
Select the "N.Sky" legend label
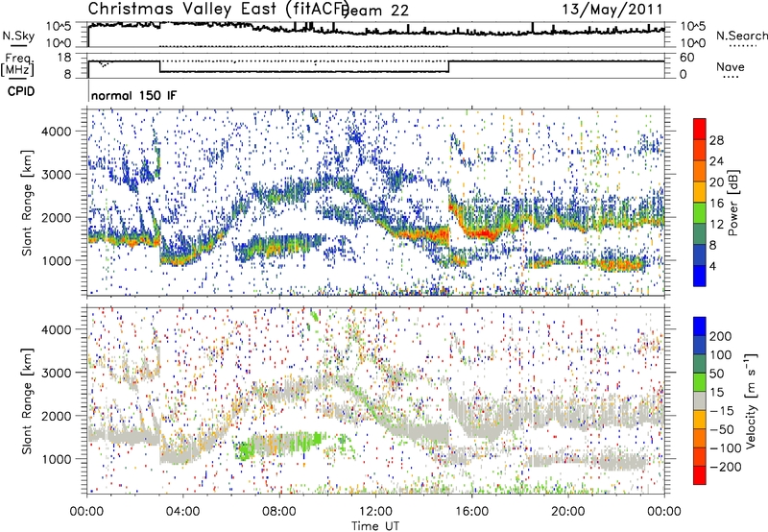[x=18, y=36]
